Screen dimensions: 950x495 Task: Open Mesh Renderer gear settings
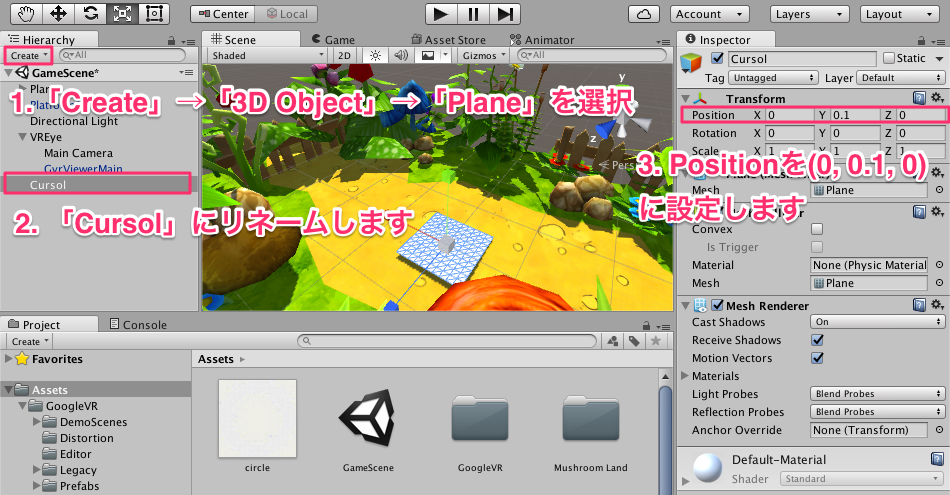pyautogui.click(x=938, y=305)
